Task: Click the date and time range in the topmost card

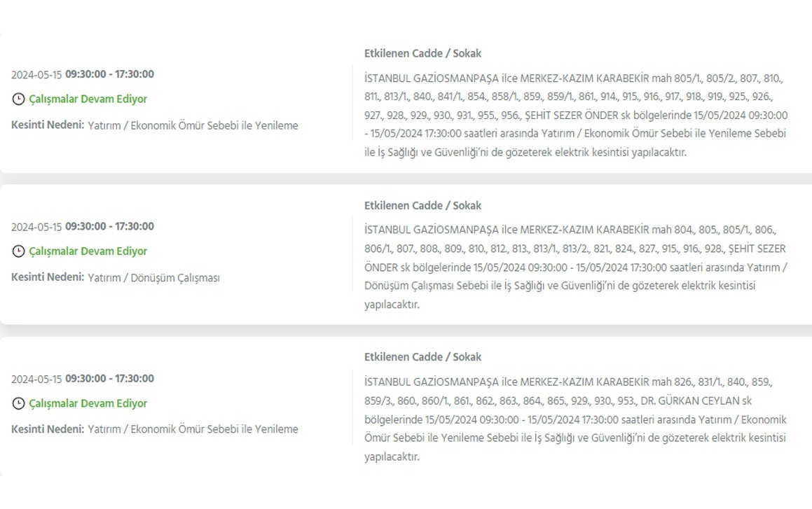Action: click(83, 74)
